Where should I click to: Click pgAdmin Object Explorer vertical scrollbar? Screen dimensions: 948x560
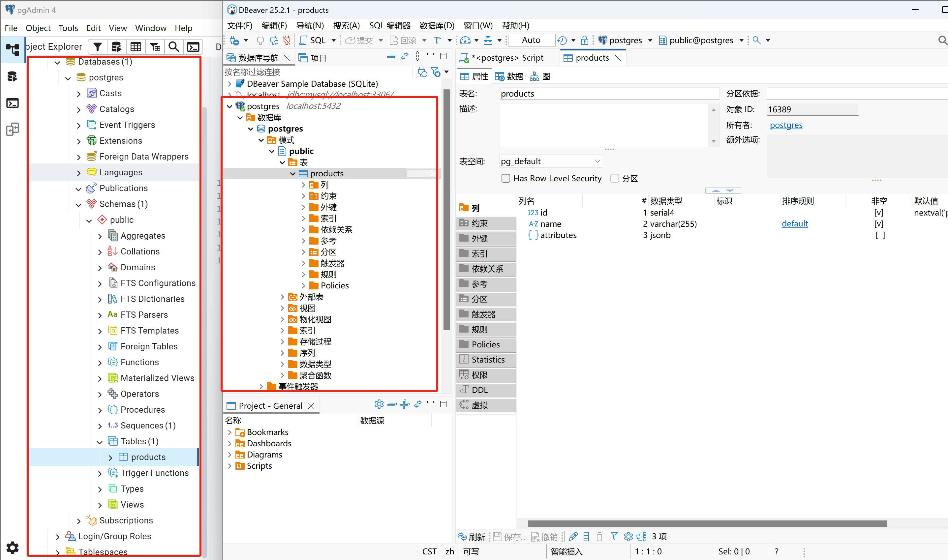[204, 332]
